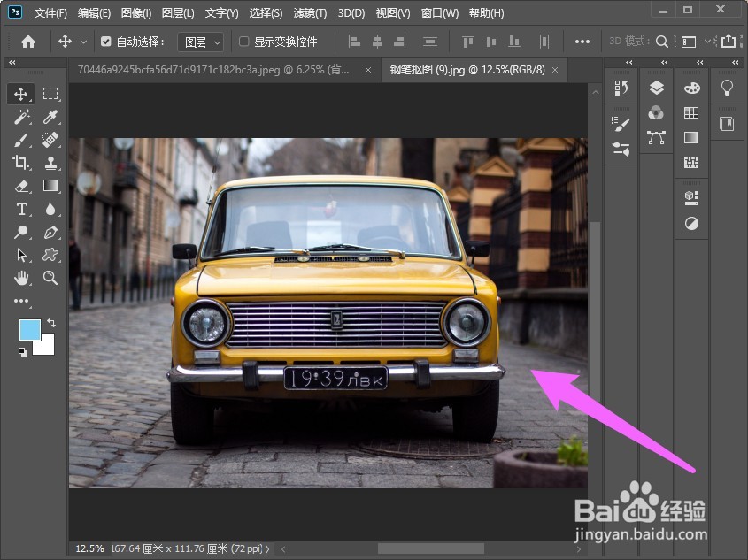Align top edges button
Screen dimensions: 748x560
coord(467,42)
